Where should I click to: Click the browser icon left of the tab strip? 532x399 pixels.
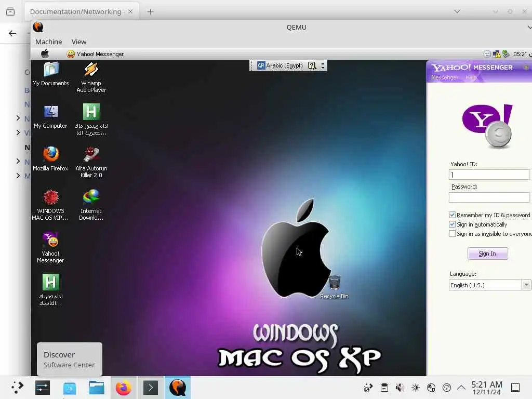pos(10,11)
